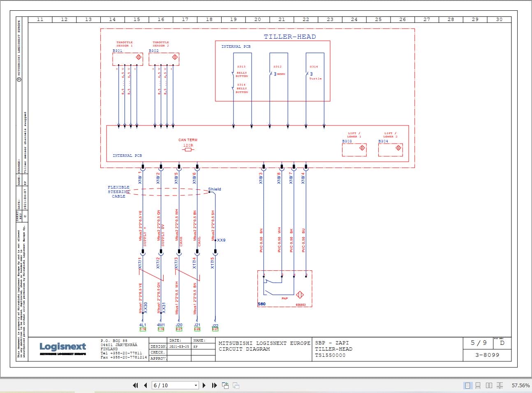Click the S313 BELLY BUTTON label
The image size is (532, 393).
[x=242, y=71]
